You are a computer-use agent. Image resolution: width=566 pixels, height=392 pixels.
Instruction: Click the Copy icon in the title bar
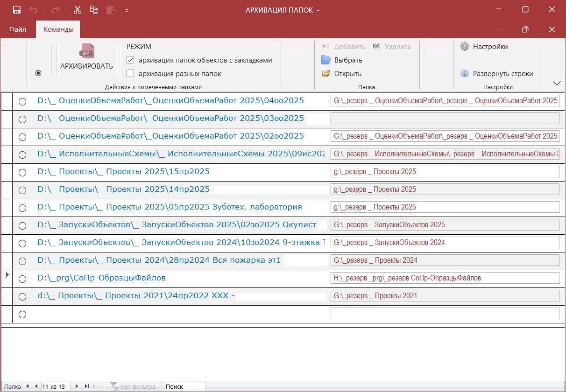(x=94, y=10)
